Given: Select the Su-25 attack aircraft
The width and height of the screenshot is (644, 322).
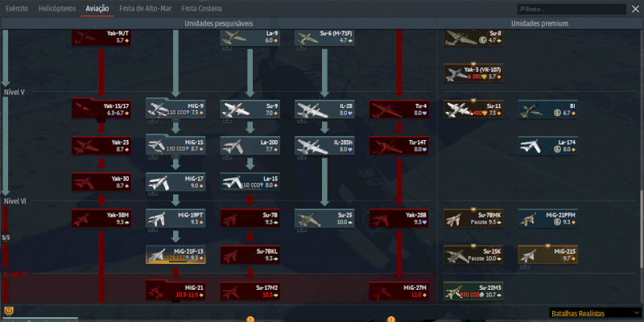Looking at the screenshot, I should (324, 218).
